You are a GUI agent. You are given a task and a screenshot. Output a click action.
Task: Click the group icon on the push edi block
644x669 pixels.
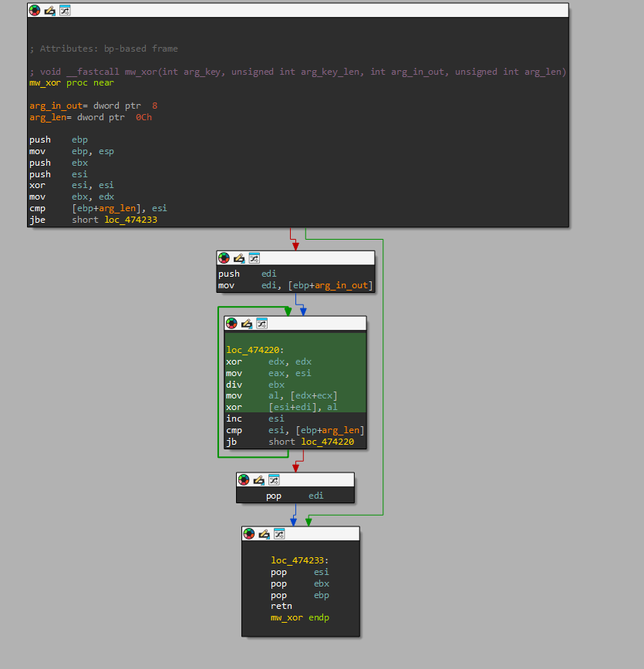pyautogui.click(x=254, y=257)
